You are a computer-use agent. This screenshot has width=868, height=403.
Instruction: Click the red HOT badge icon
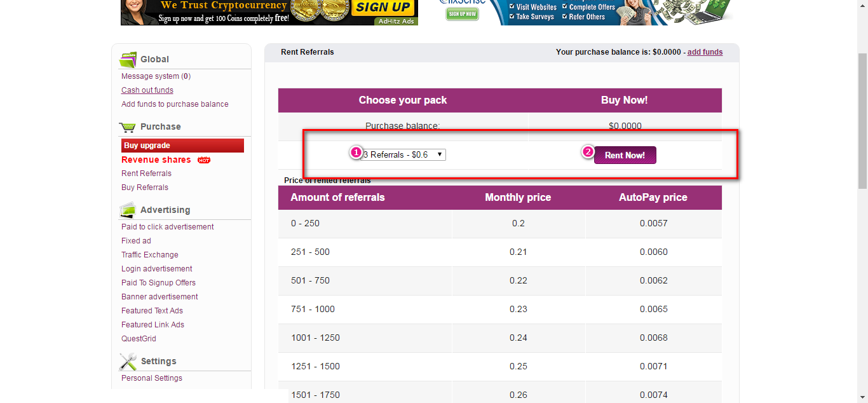[204, 160]
